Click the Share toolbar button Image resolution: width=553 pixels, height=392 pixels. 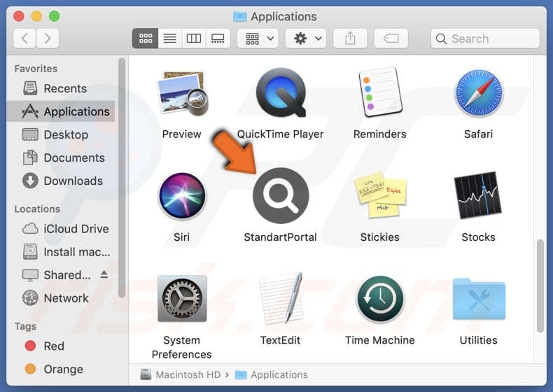pos(350,38)
